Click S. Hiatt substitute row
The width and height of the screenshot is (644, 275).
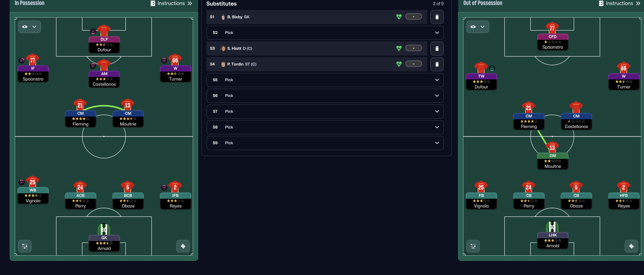tap(317, 48)
